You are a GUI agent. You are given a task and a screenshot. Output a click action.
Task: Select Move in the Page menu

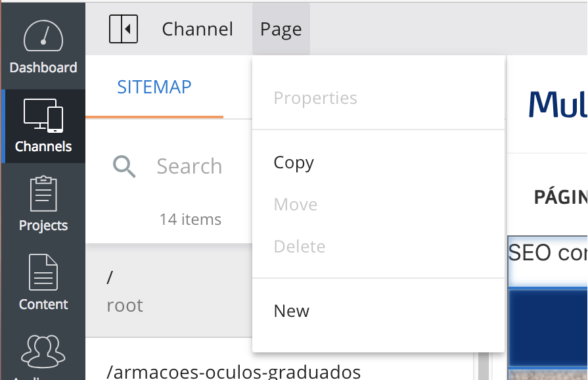pyautogui.click(x=378, y=204)
